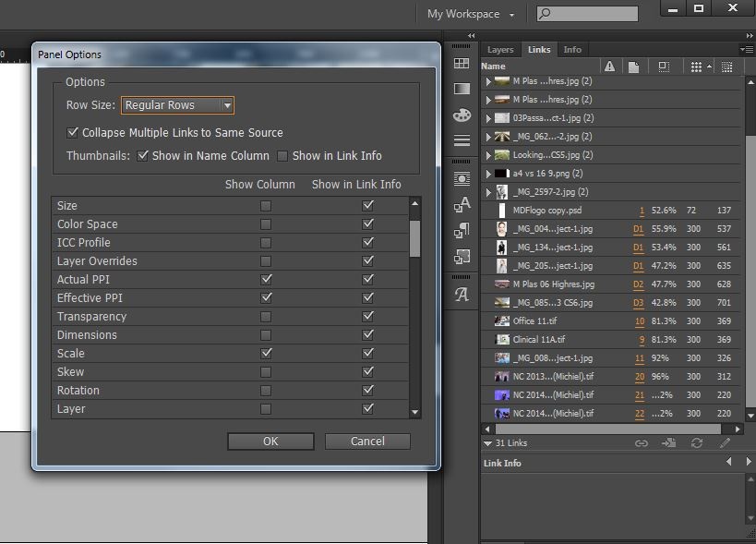Open the Glyphs italic A panel icon
The image size is (756, 544).
click(x=462, y=294)
